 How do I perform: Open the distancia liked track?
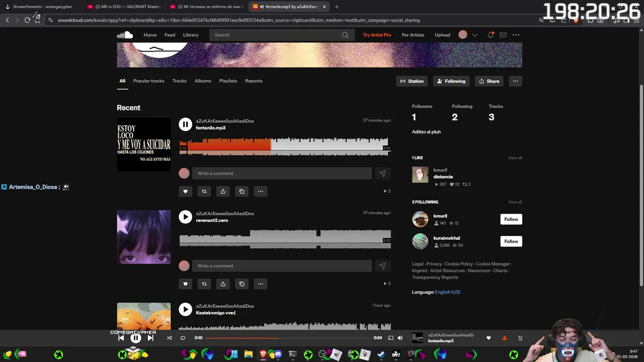(x=443, y=177)
